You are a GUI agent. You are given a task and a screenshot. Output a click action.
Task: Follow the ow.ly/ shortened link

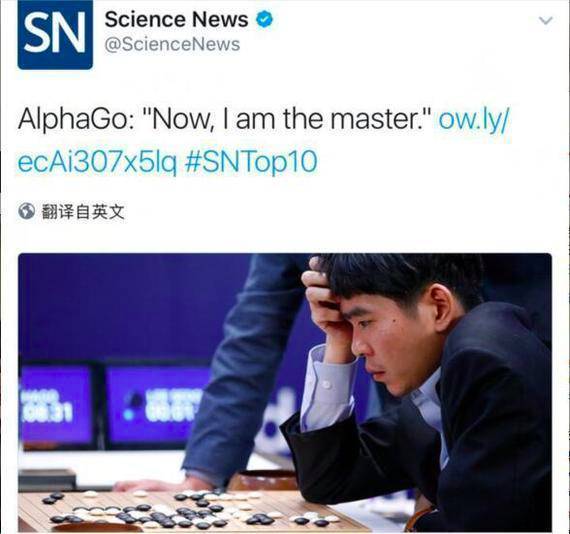pyautogui.click(x=474, y=120)
